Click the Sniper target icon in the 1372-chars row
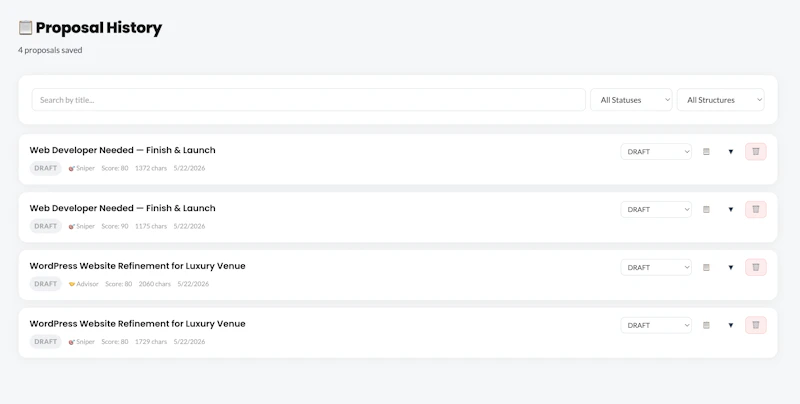Image resolution: width=800 pixels, height=404 pixels. pyautogui.click(x=72, y=168)
